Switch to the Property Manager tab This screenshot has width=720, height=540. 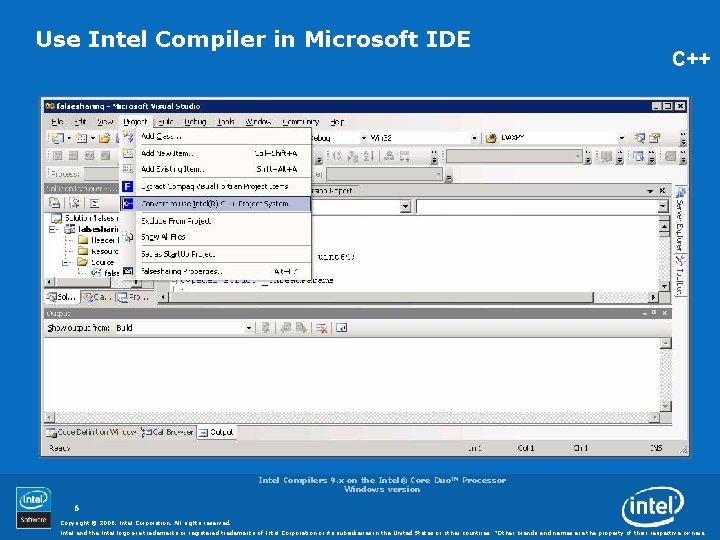click(x=133, y=297)
